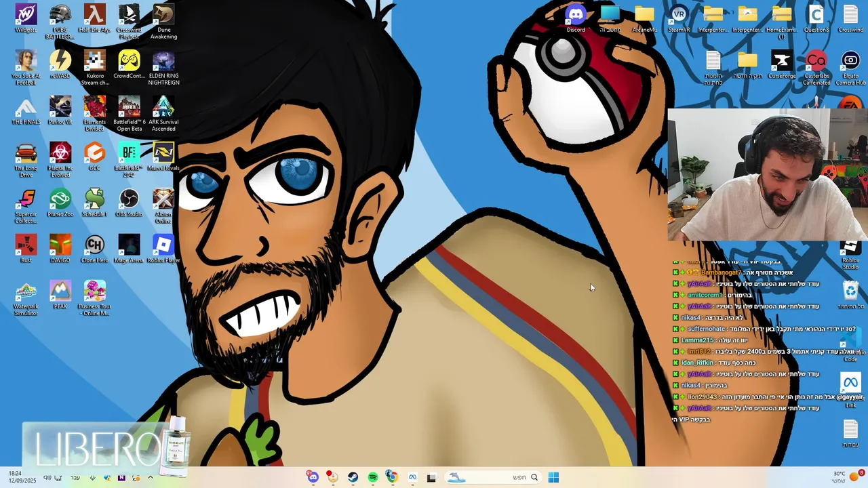This screenshot has height=488, width=868.
Task: Open the volume tray icon
Action: (x=47, y=478)
